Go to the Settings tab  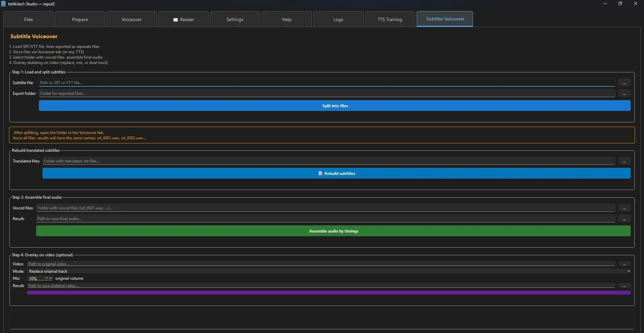pyautogui.click(x=235, y=19)
